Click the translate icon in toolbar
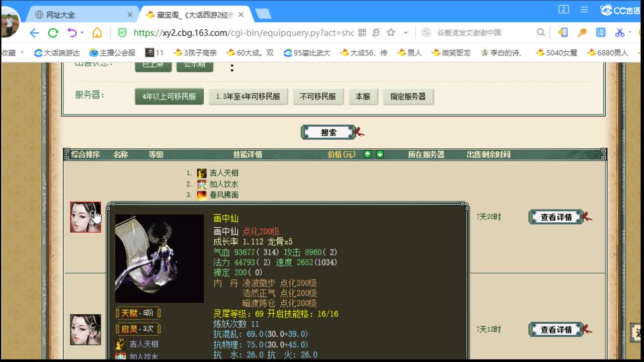The width and height of the screenshot is (644, 362). coord(601,33)
